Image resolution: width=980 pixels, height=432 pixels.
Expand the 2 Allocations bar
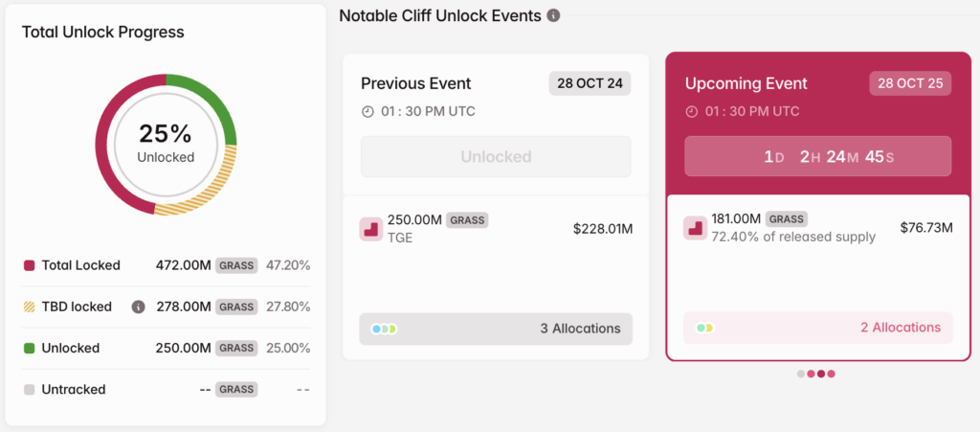tap(818, 328)
